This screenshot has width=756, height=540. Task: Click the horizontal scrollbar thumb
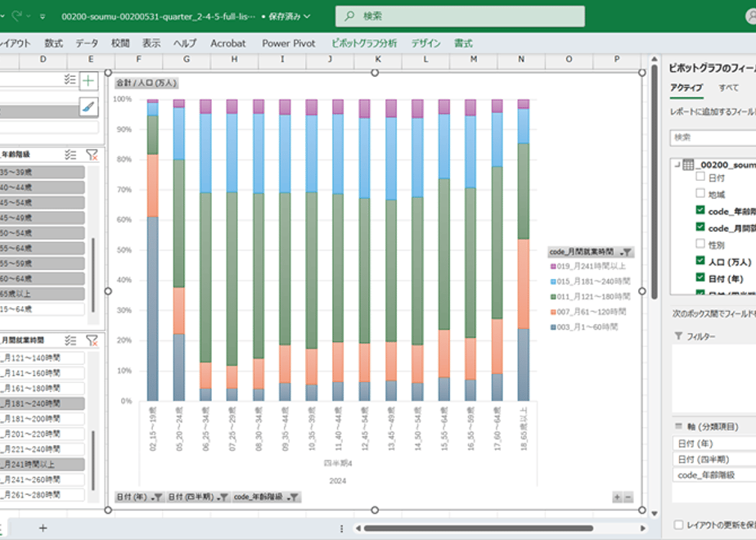pos(479,529)
